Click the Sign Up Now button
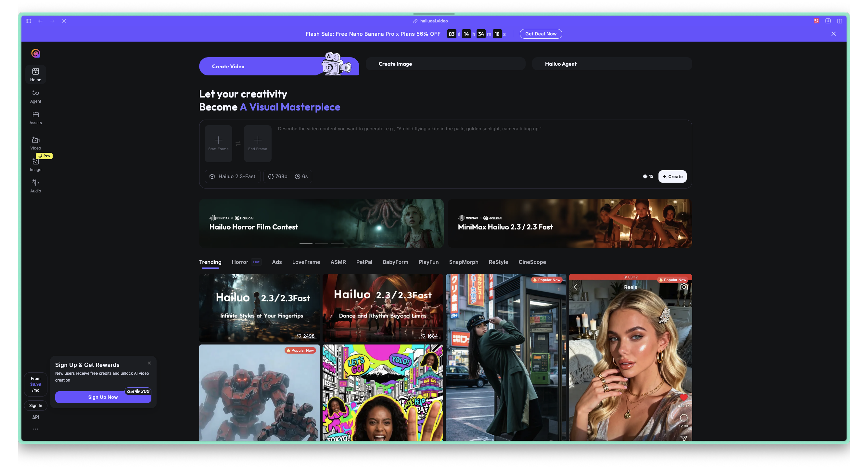The width and height of the screenshot is (868, 468). (103, 397)
